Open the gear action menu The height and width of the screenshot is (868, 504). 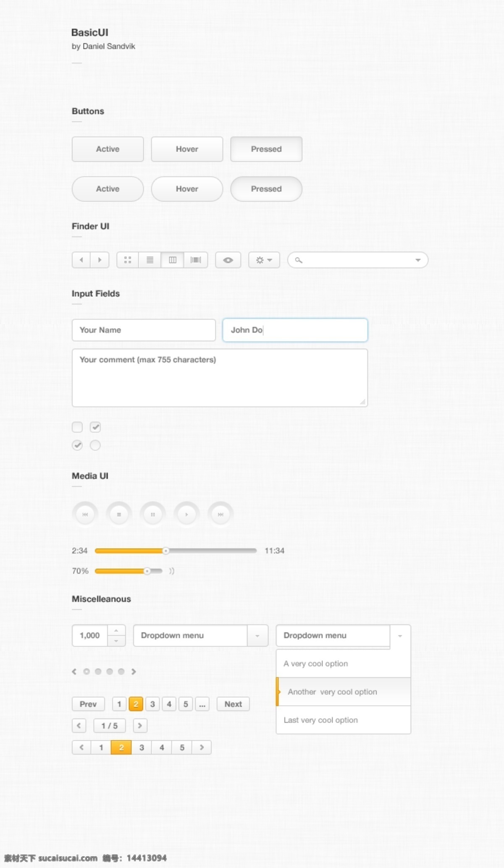(x=264, y=260)
